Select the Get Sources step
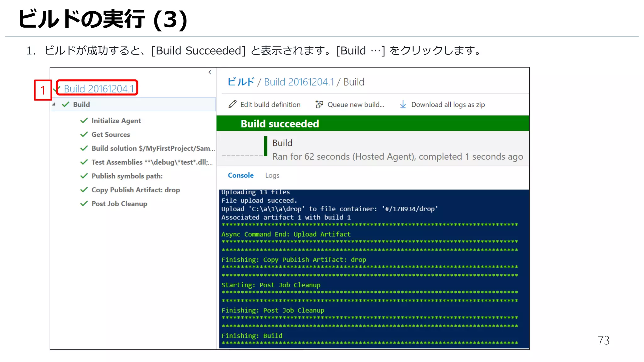 point(111,134)
